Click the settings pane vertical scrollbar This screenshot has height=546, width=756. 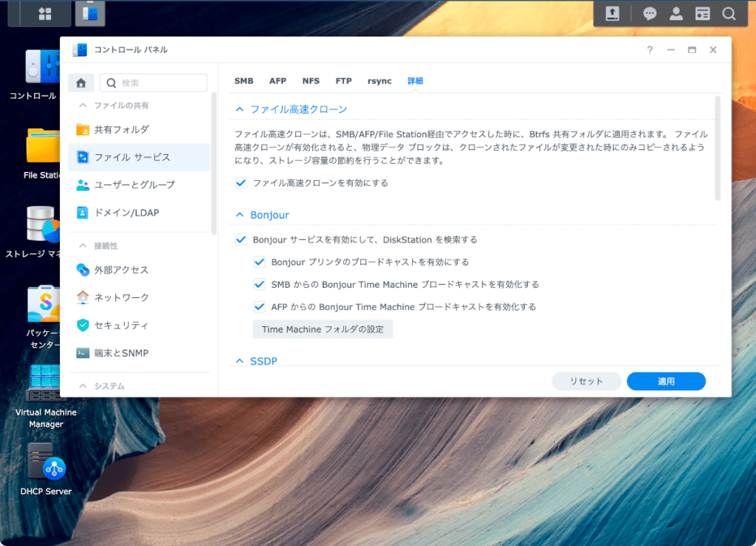coord(718,148)
